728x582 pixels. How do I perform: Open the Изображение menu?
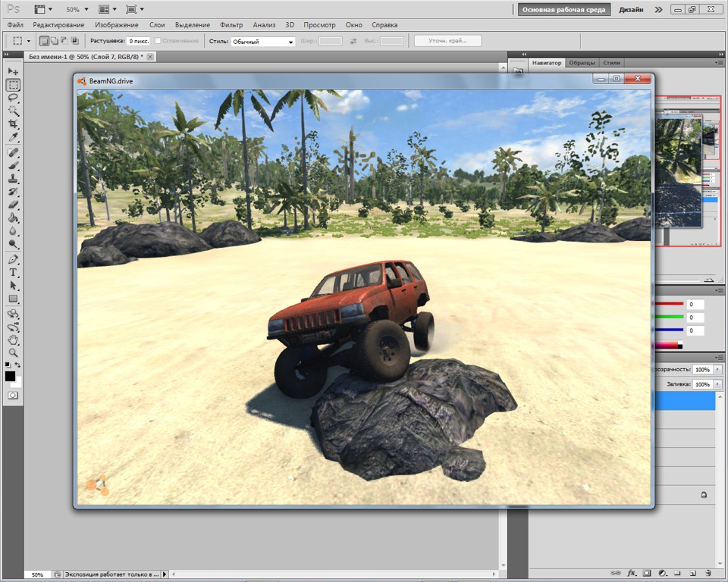[117, 25]
